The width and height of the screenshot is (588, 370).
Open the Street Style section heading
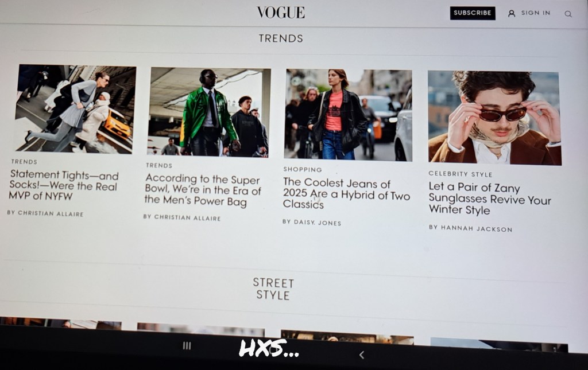[273, 289]
